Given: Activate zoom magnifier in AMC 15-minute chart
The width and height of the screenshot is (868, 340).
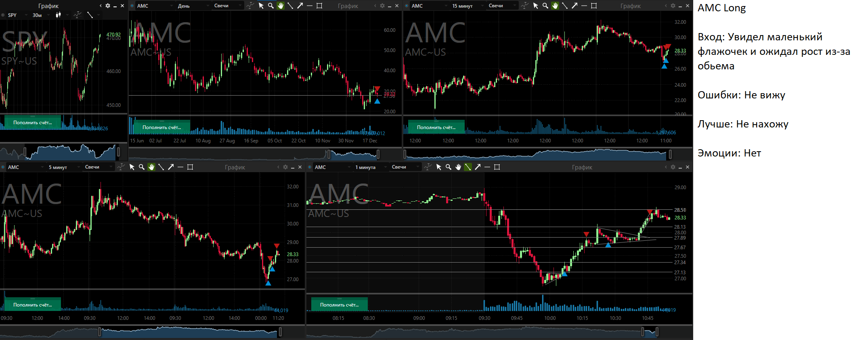Looking at the screenshot, I should [545, 6].
